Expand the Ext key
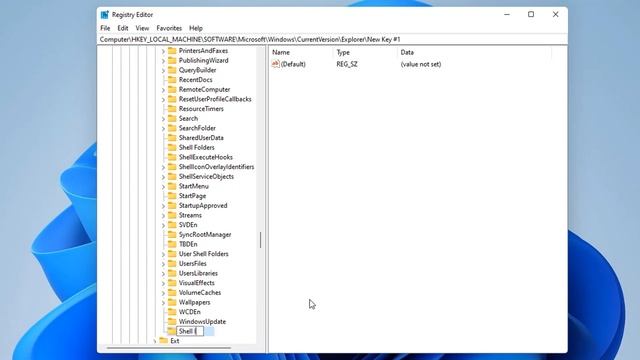The image size is (640, 360). tap(154, 341)
